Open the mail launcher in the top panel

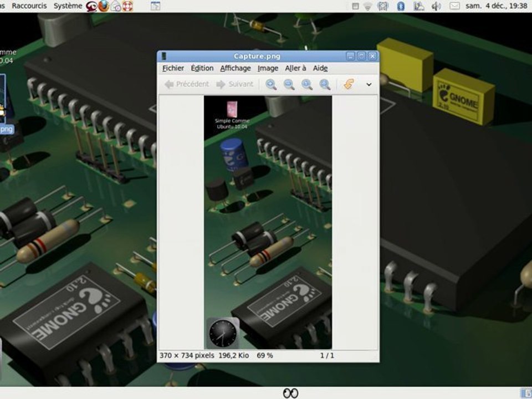pos(116,6)
